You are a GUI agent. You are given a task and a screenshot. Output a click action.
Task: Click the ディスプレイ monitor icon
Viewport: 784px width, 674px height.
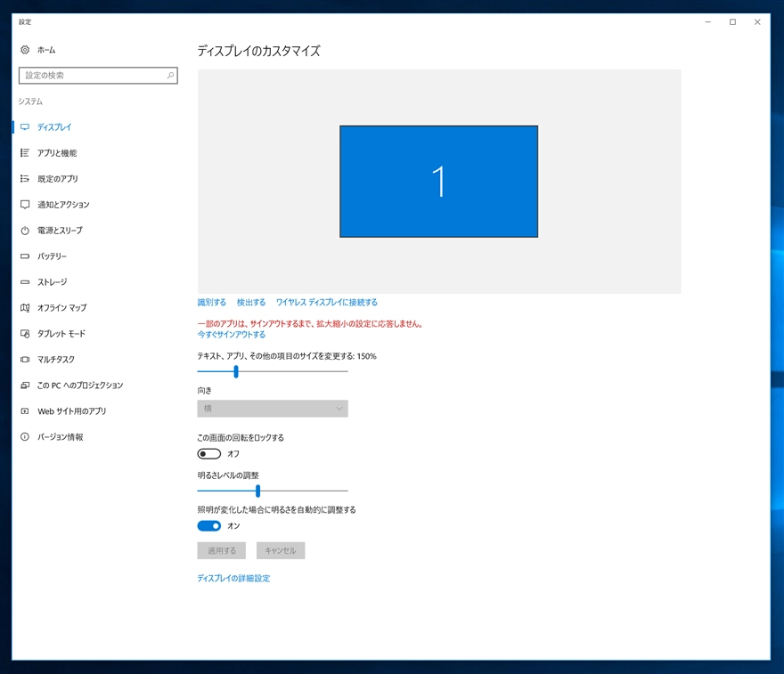(x=25, y=127)
